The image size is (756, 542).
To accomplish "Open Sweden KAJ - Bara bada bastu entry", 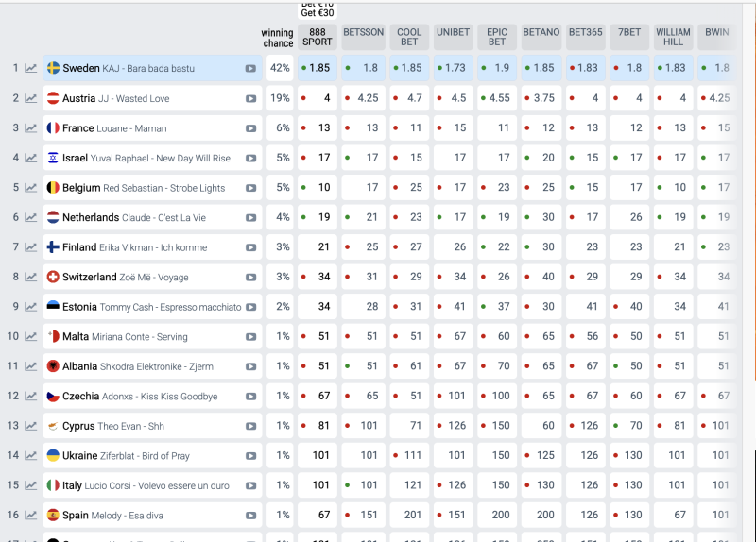I will [x=152, y=68].
